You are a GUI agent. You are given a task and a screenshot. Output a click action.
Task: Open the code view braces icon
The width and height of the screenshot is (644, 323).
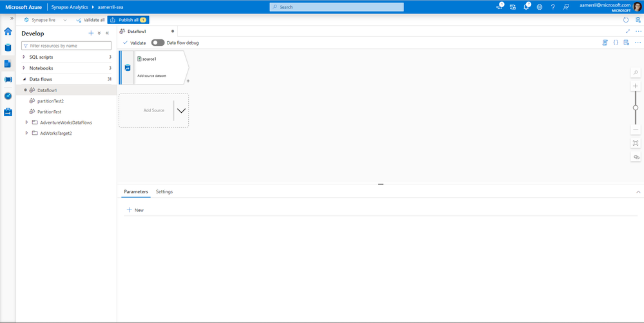click(x=616, y=43)
